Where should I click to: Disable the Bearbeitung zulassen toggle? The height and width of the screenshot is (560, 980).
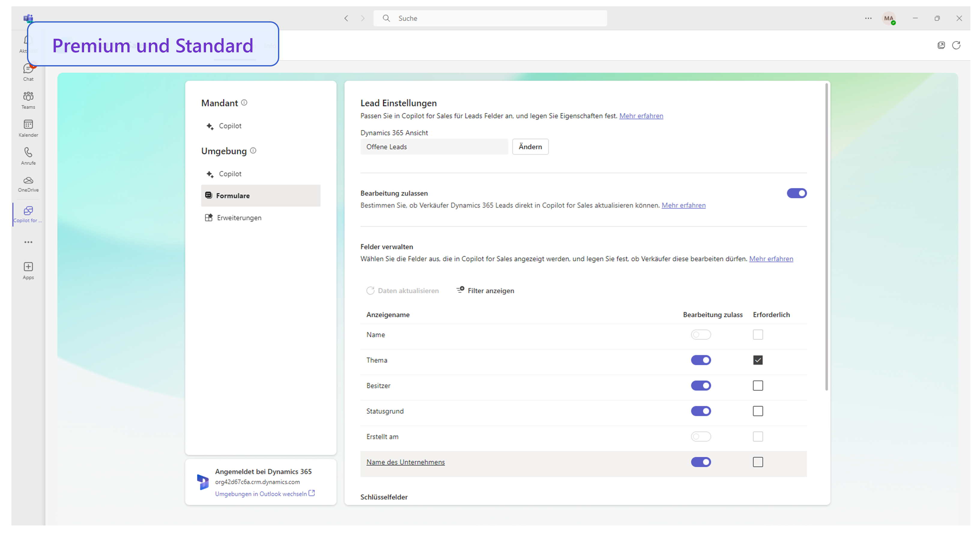coord(796,193)
